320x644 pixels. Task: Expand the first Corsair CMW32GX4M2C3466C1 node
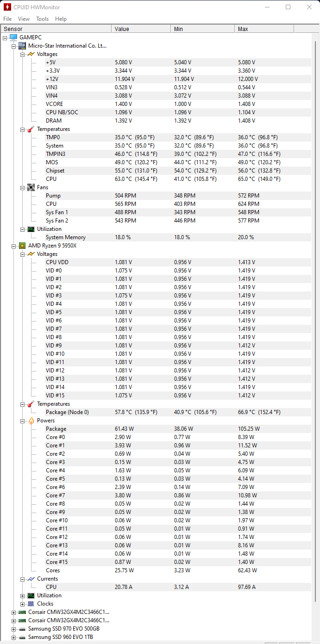tap(13, 612)
